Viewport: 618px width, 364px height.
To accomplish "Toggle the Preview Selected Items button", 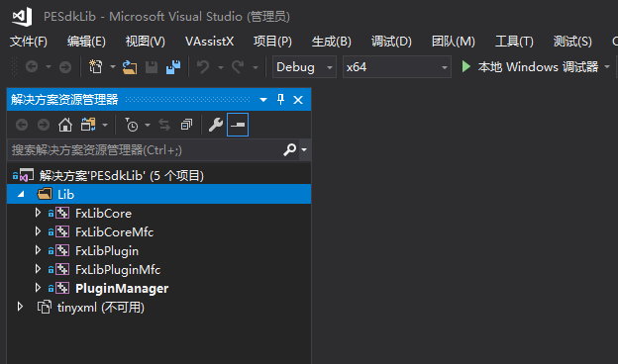I will [x=238, y=125].
